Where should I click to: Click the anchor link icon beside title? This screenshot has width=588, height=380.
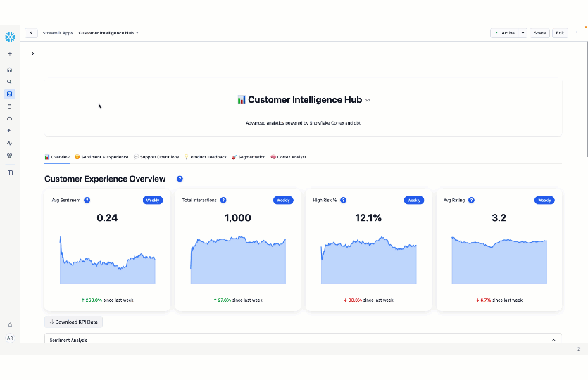[x=367, y=100]
